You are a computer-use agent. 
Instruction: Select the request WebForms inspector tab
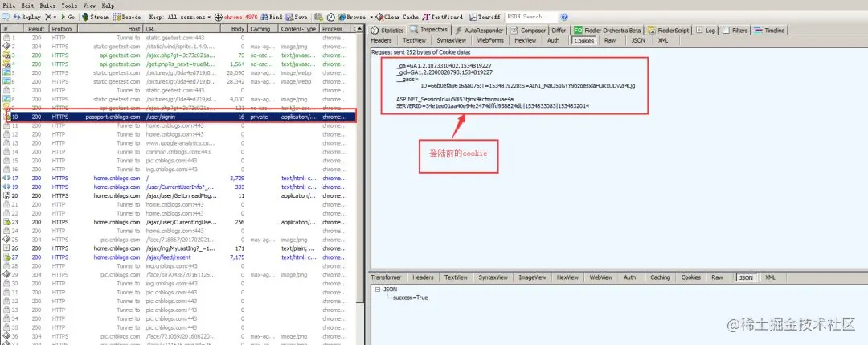click(490, 40)
